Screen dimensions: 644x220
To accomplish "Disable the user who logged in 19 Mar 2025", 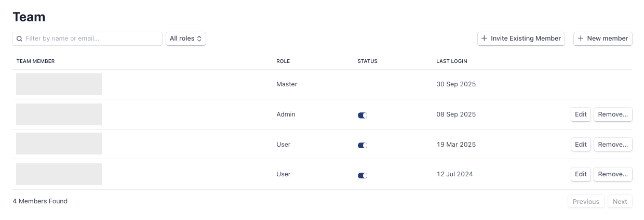I will [x=363, y=146].
